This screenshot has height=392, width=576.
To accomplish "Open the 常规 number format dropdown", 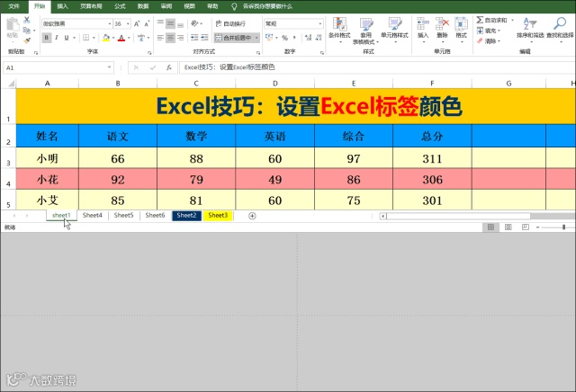I will coord(320,24).
